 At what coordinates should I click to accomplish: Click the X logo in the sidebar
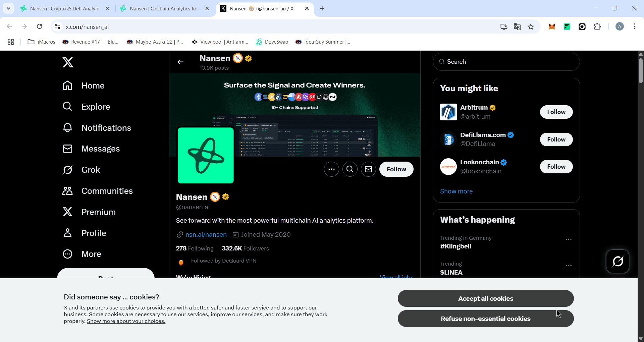68,62
